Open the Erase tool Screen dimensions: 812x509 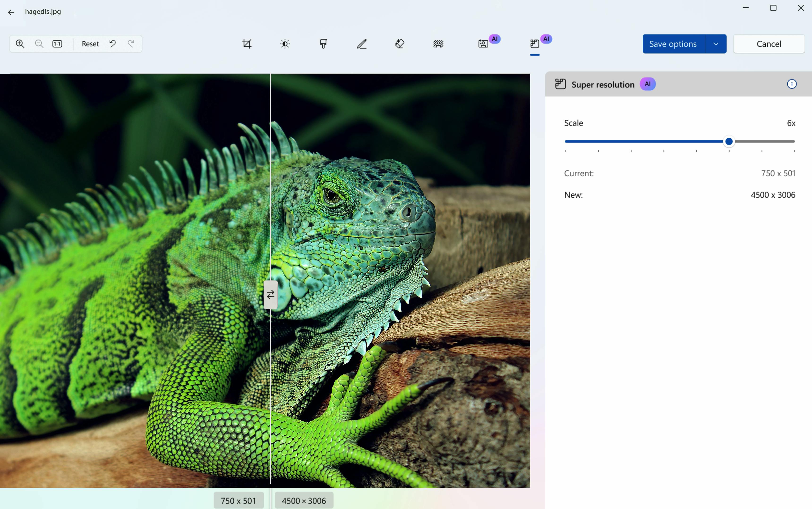(400, 44)
